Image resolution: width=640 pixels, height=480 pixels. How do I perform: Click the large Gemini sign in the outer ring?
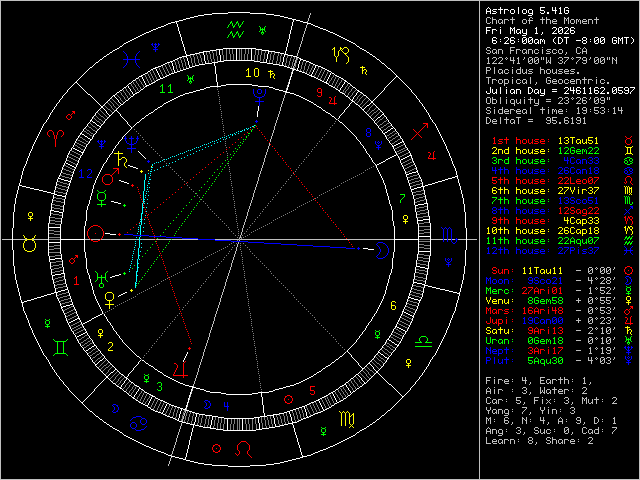(60, 347)
